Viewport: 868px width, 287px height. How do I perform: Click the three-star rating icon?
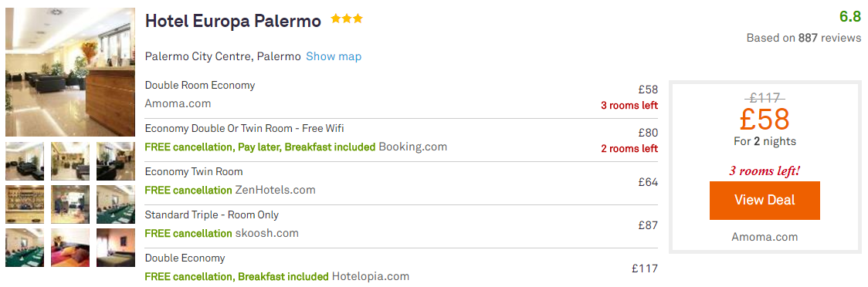click(x=347, y=19)
